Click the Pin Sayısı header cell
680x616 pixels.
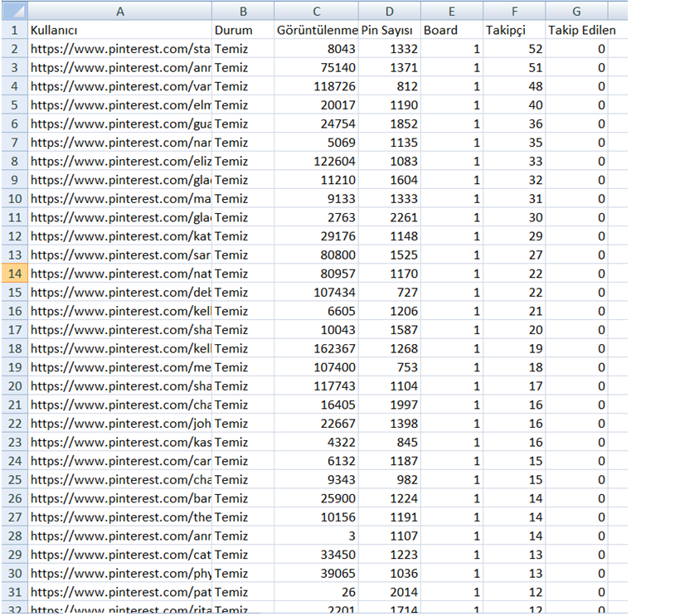click(390, 31)
